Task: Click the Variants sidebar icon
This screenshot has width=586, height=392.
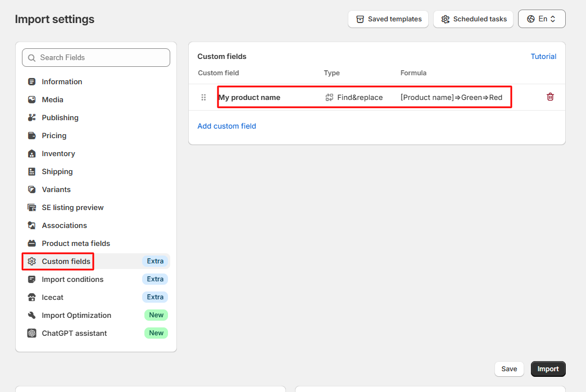Action: (x=32, y=189)
